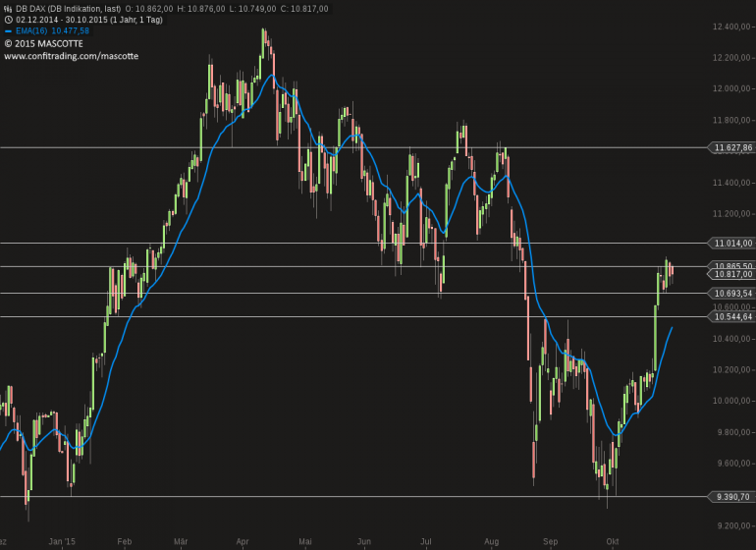Click the low value L: 10.749,00
Viewport: 756px width, 550px height.
[252, 9]
